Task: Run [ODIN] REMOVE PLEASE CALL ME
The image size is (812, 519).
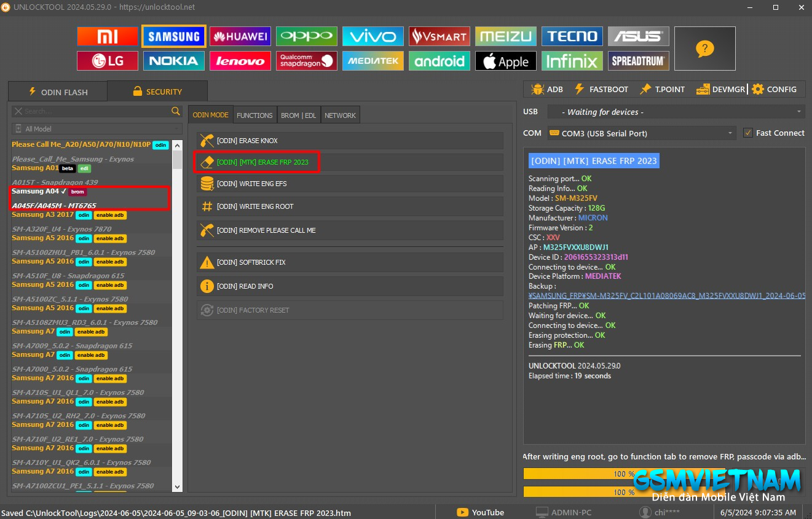Action: 350,230
